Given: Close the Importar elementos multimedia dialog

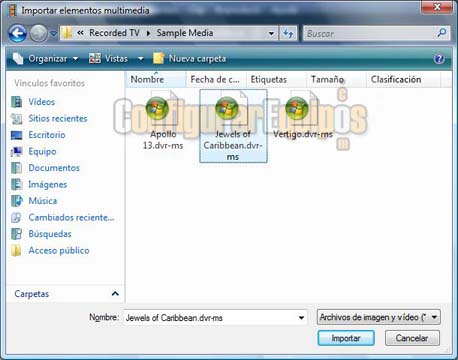Looking at the screenshot, I should (x=437, y=7).
